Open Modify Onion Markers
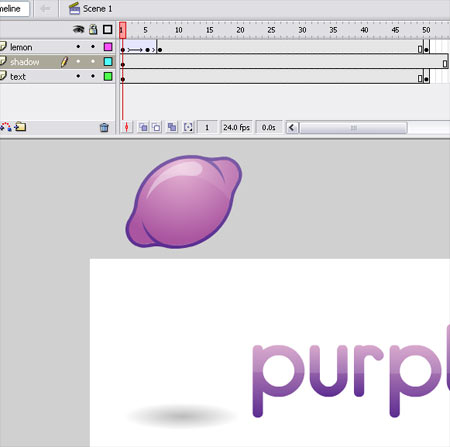 [188, 127]
